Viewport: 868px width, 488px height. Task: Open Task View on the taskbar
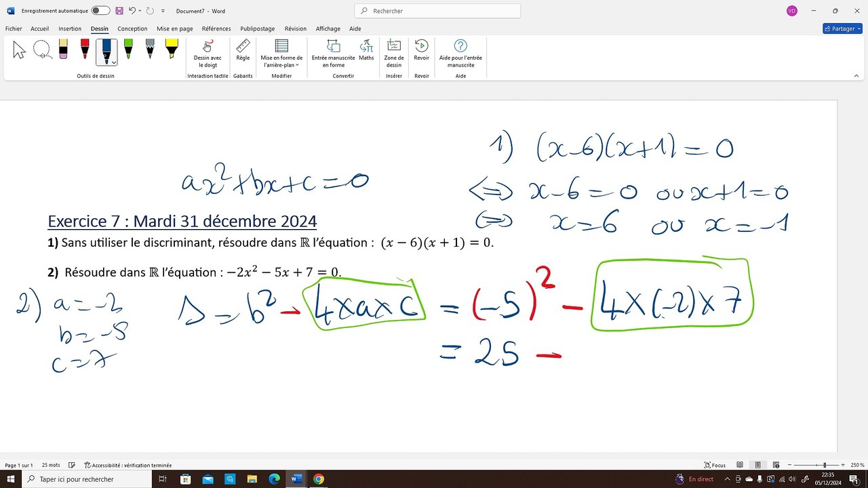pyautogui.click(x=163, y=479)
